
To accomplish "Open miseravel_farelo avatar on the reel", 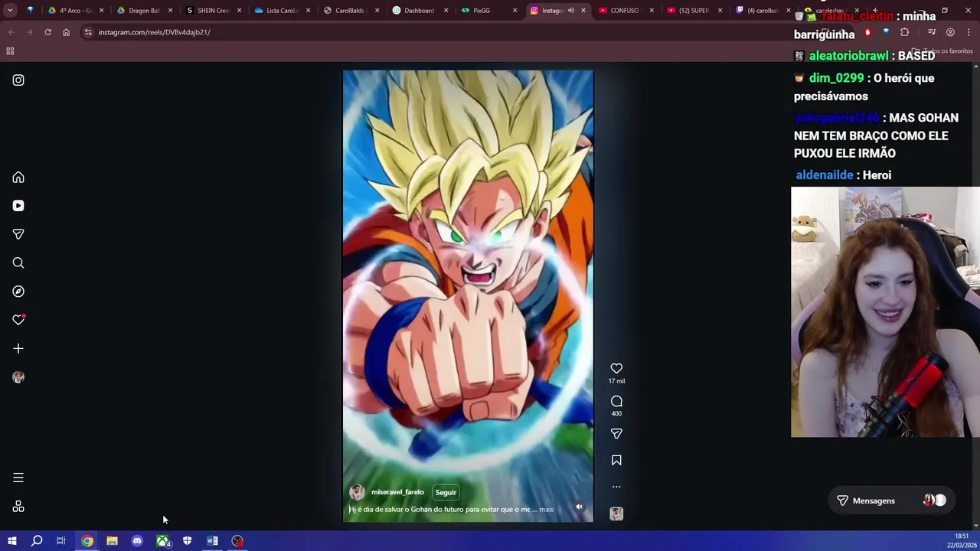I will pos(357,492).
